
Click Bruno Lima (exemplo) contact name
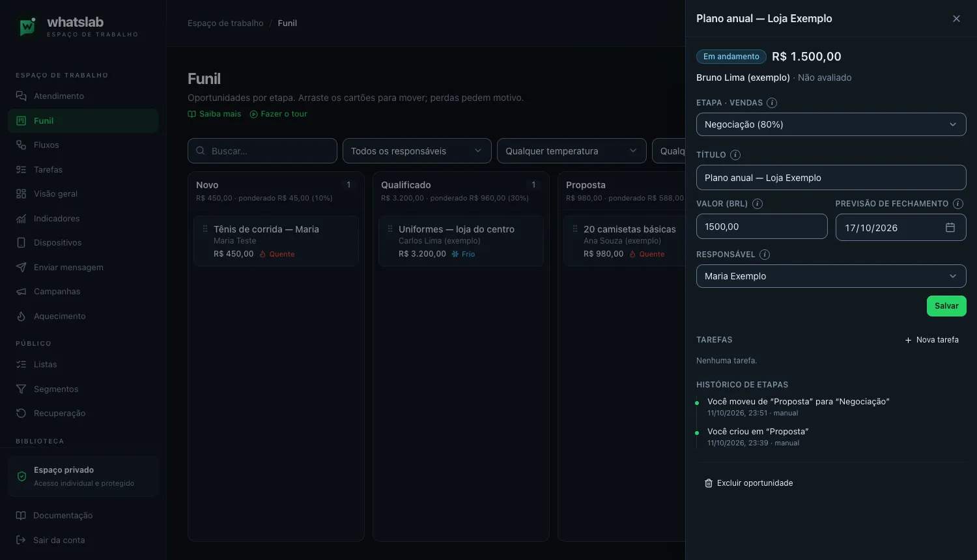743,77
